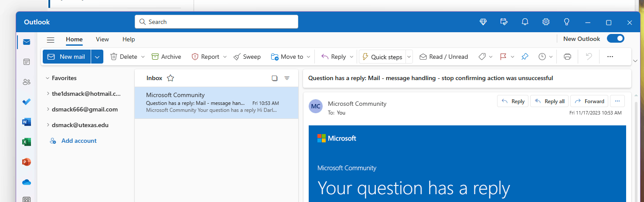Collapse the Favorites section
644x202 pixels.
pos(47,78)
